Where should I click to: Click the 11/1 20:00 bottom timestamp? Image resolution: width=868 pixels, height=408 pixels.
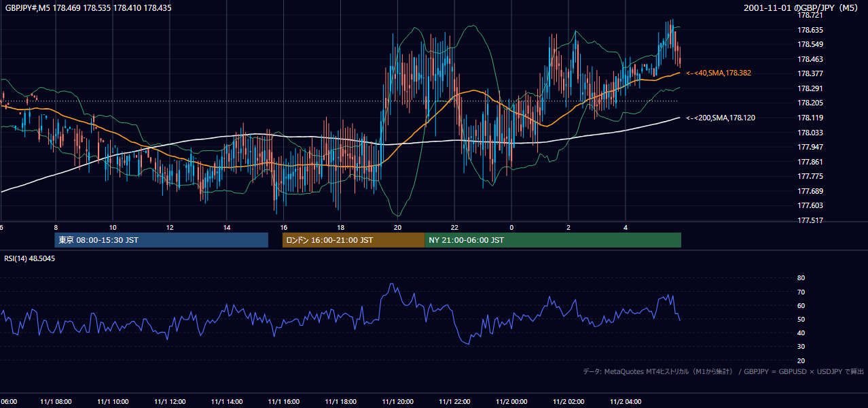coord(398,402)
